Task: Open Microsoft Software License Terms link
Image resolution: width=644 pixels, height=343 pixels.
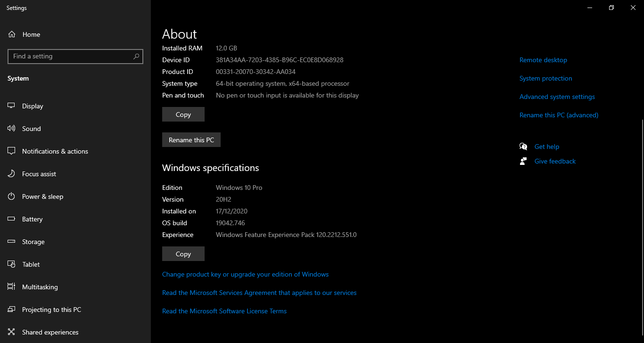Action: pos(224,311)
